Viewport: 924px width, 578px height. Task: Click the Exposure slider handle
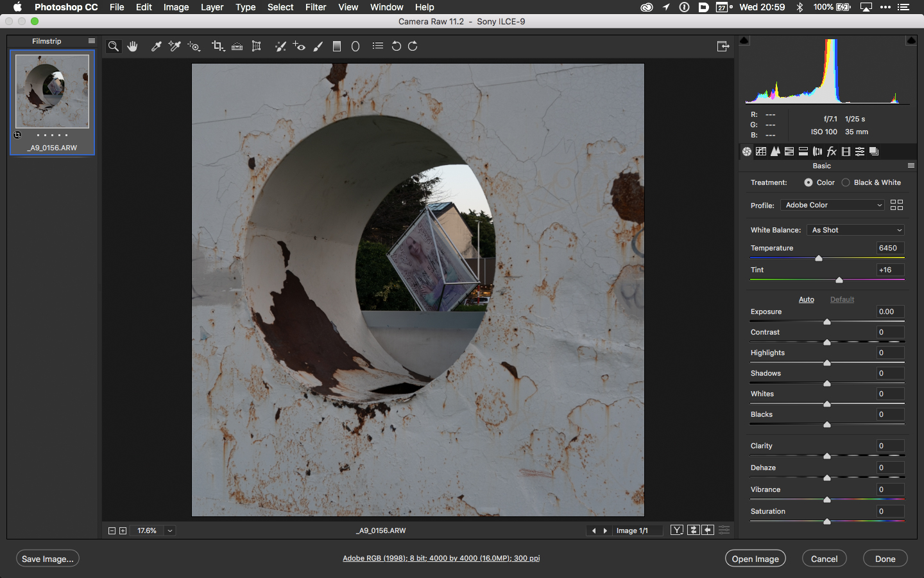[827, 322]
